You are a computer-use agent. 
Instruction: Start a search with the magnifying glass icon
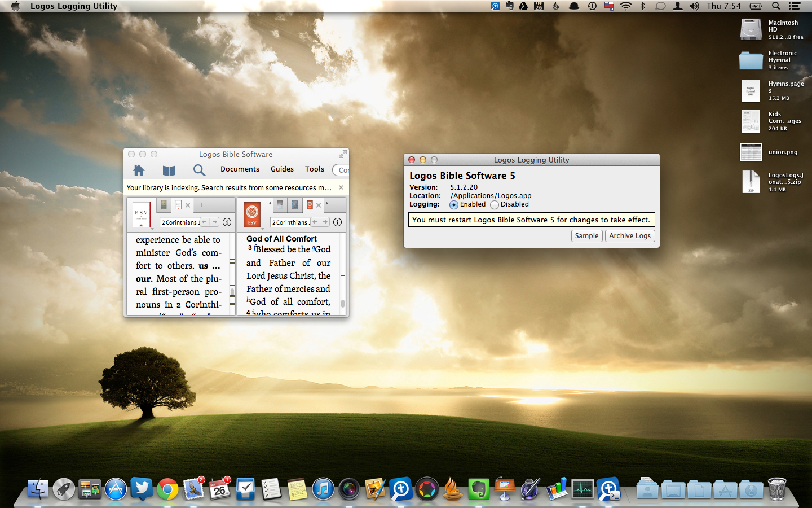(x=198, y=170)
